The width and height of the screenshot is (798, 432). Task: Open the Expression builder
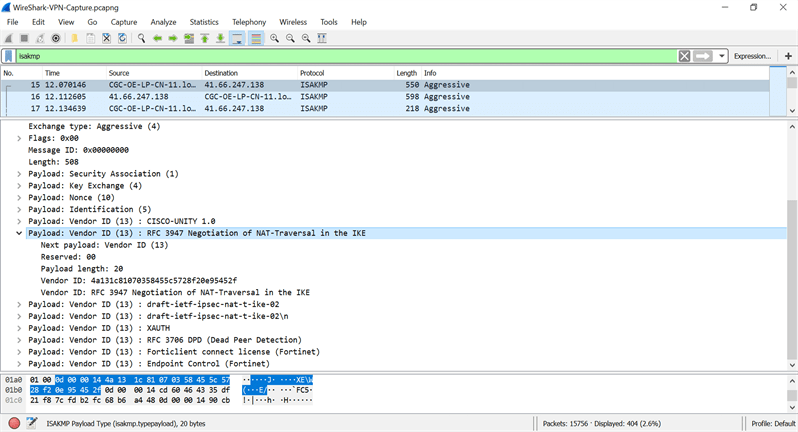752,56
